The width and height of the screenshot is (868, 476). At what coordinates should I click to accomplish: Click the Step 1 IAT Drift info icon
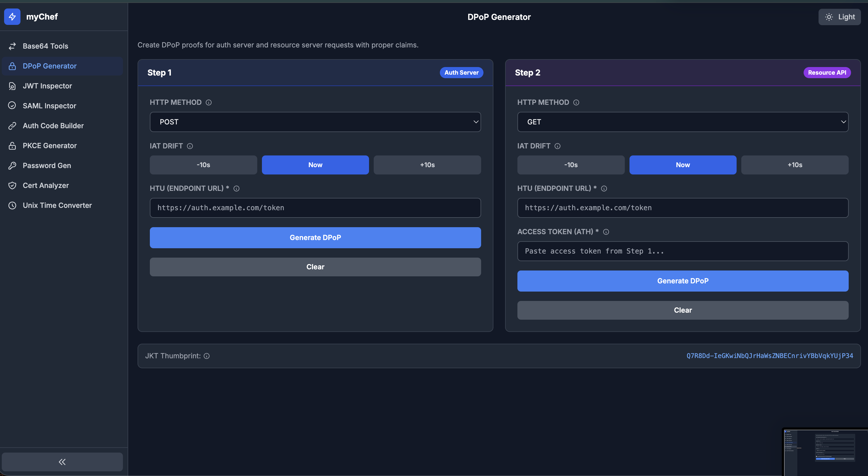click(190, 146)
